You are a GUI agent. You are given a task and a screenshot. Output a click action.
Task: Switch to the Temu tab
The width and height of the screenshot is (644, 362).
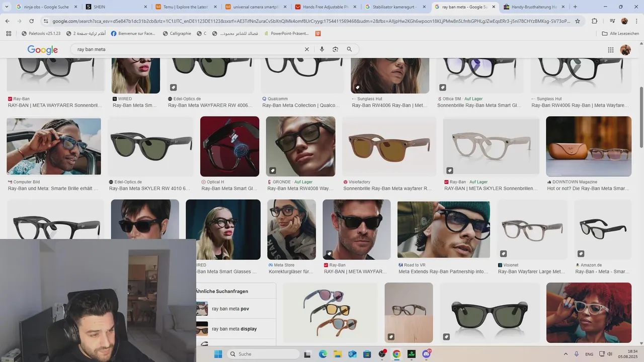[x=186, y=7]
